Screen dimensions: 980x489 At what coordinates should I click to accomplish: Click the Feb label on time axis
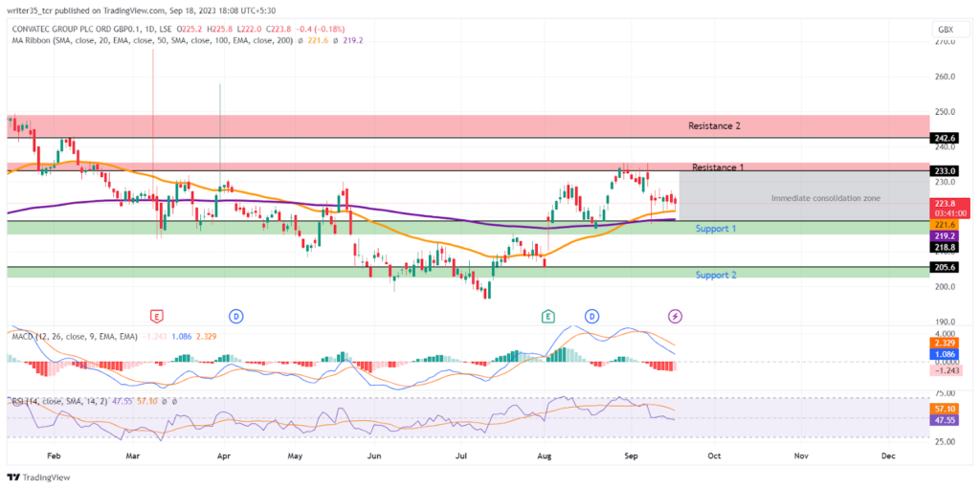point(55,456)
